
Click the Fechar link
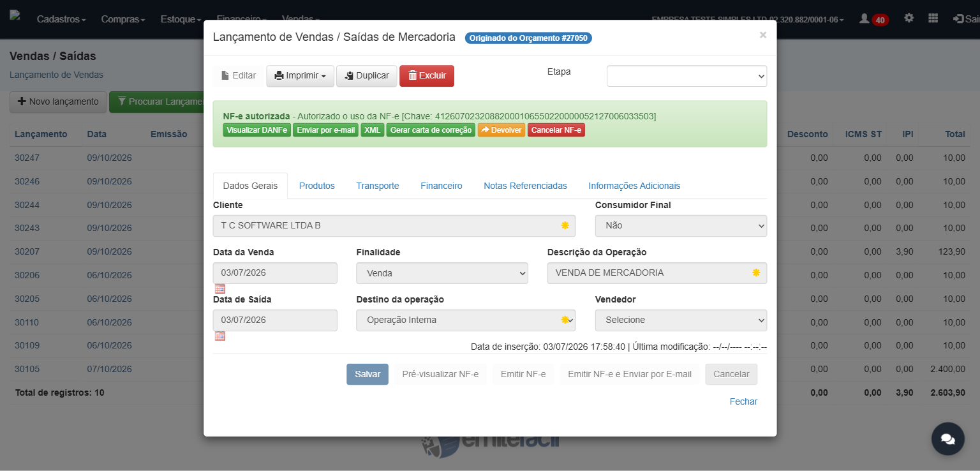(743, 401)
